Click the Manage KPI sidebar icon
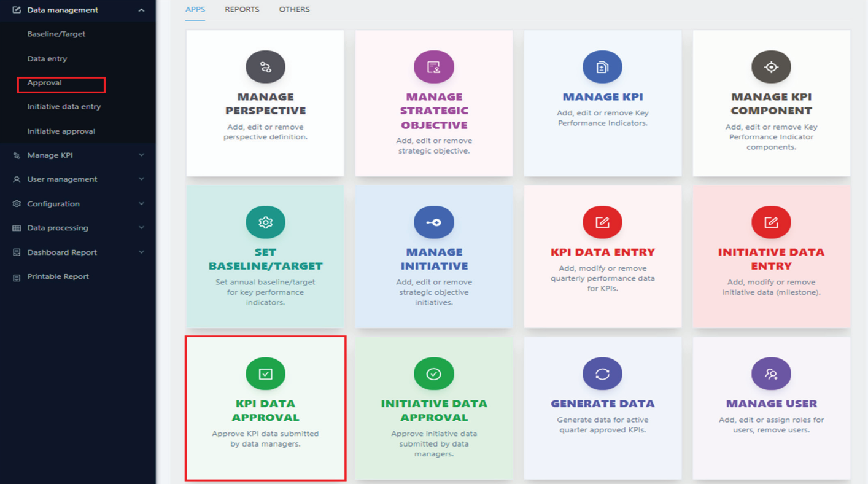Viewport: 868px width, 484px height. (x=17, y=155)
